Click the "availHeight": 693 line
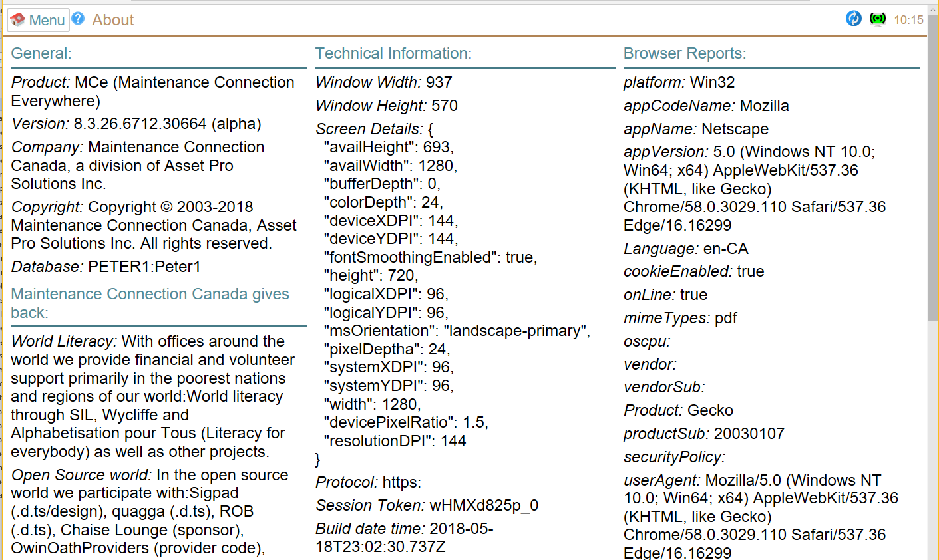The width and height of the screenshot is (939, 560). pos(389,147)
